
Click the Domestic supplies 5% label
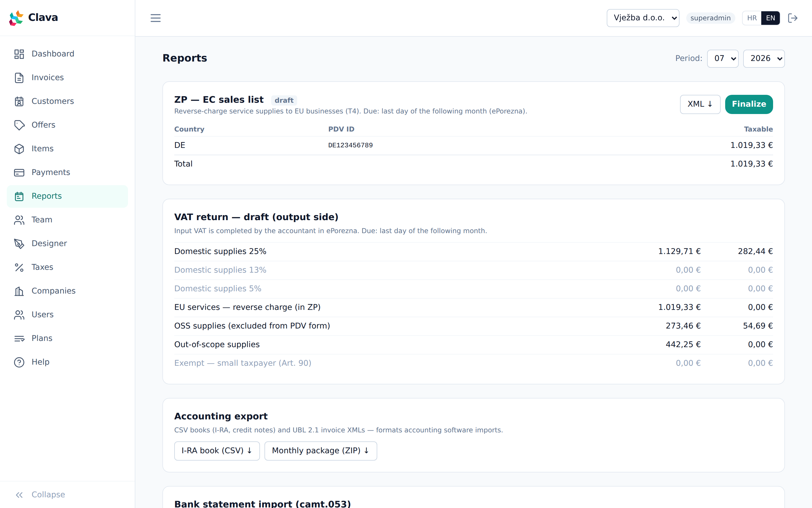point(217,289)
